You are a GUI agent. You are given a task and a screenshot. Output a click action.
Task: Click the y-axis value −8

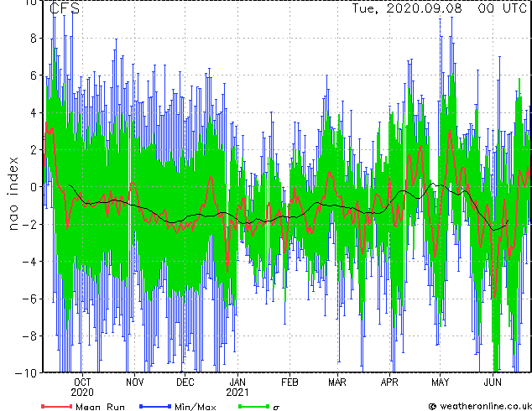pos(29,336)
